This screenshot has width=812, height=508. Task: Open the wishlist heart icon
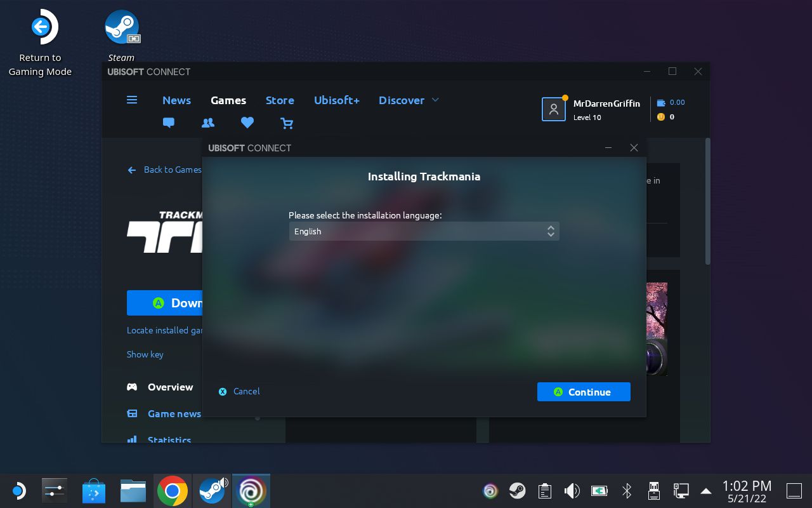click(247, 123)
